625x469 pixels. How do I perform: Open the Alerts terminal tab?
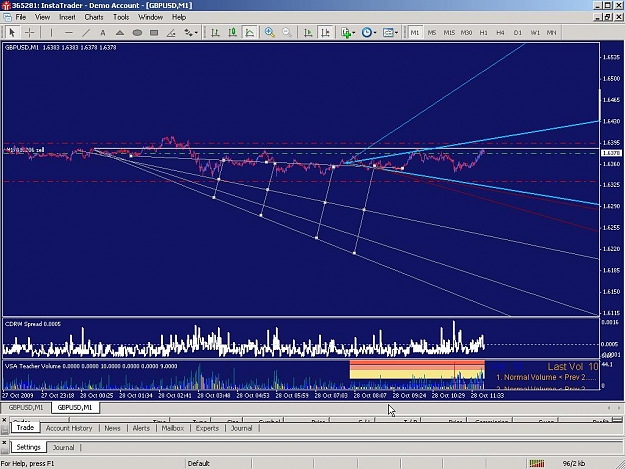141,428
